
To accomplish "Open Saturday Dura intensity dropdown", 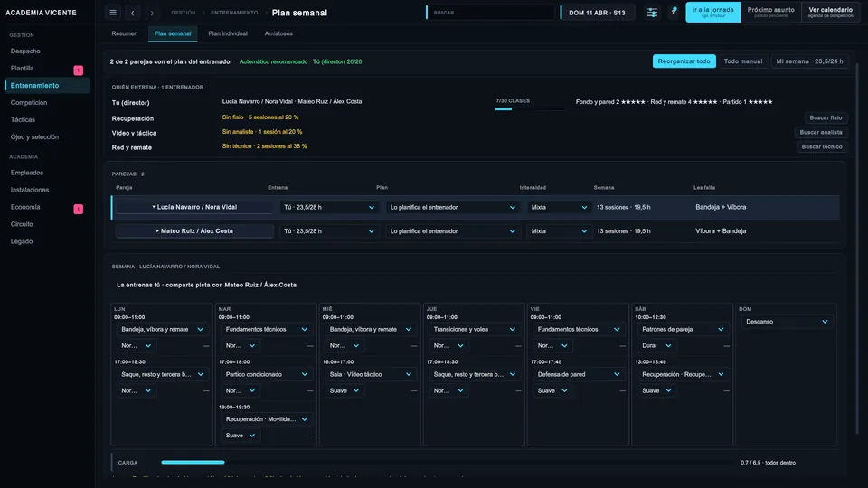I will (656, 345).
